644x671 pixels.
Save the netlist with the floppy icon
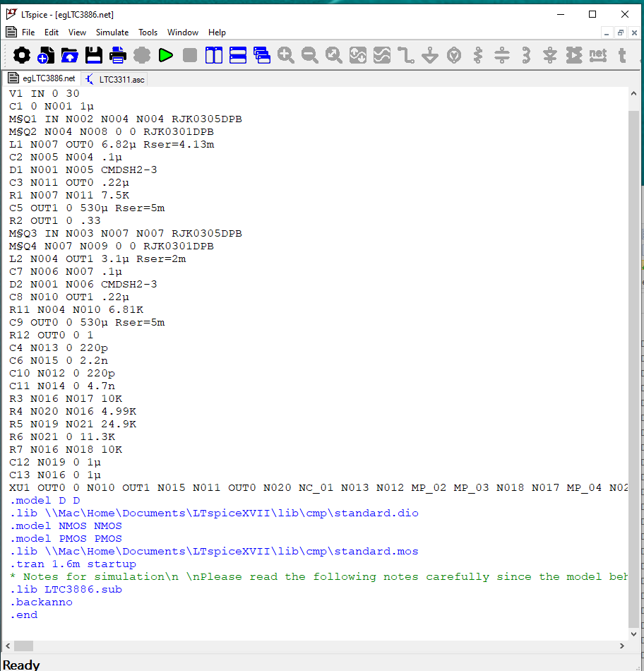click(94, 55)
